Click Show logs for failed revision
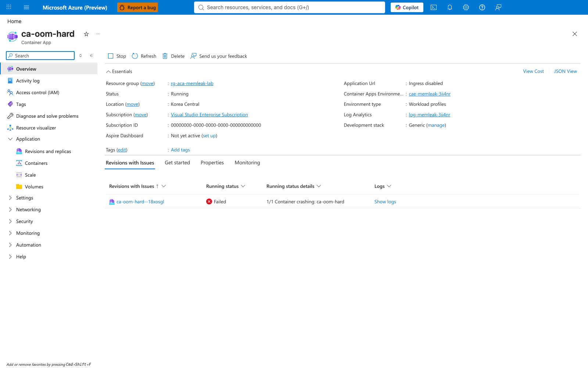Viewport: 588px width, 368px height. point(385,202)
